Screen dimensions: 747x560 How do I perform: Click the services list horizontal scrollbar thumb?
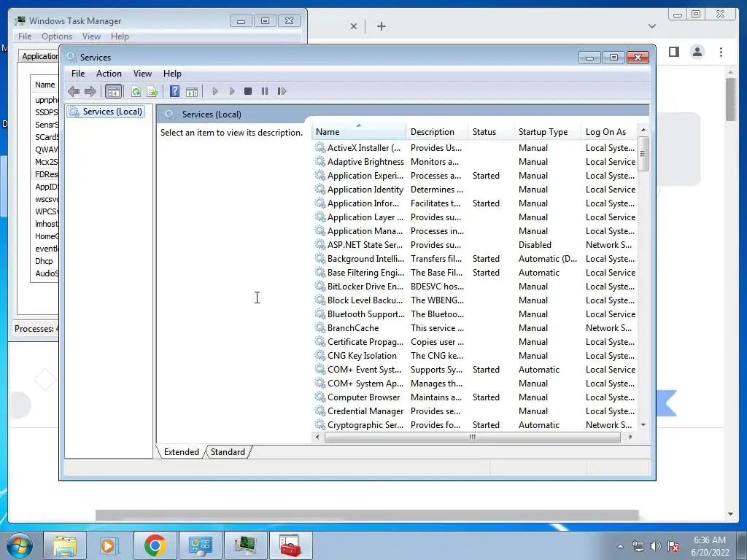tap(472, 437)
